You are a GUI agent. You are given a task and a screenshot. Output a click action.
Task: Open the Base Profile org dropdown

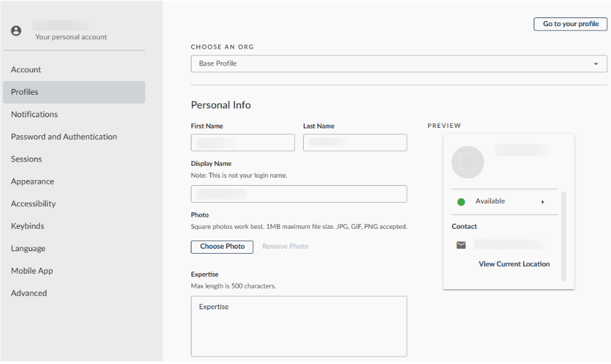pos(398,63)
